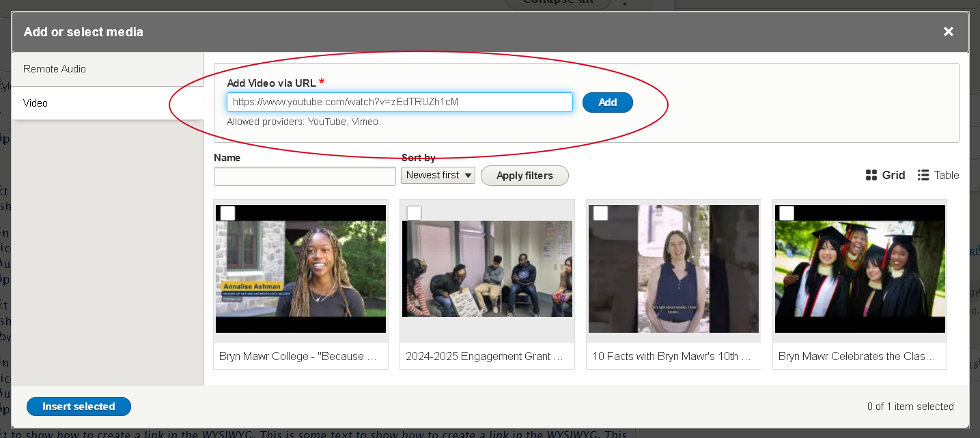Click the Bryn Mawr College - "Because title
This screenshot has width=980, height=438.
(298, 356)
